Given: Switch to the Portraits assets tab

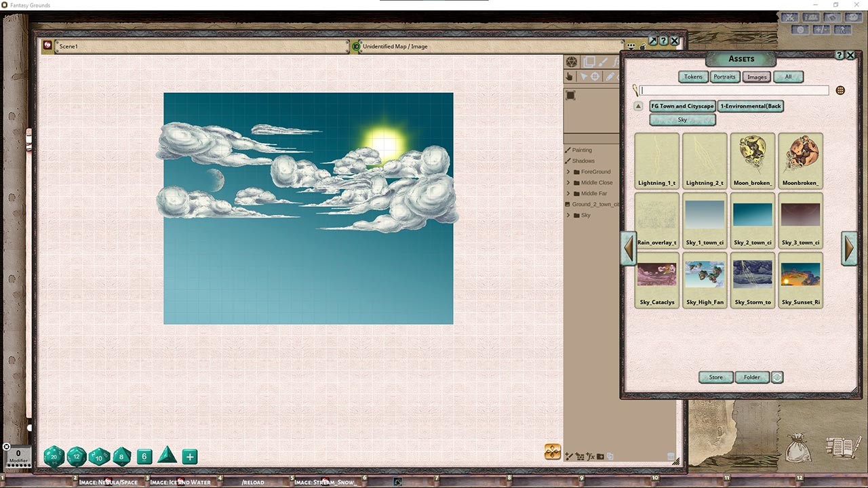Looking at the screenshot, I should click(724, 77).
